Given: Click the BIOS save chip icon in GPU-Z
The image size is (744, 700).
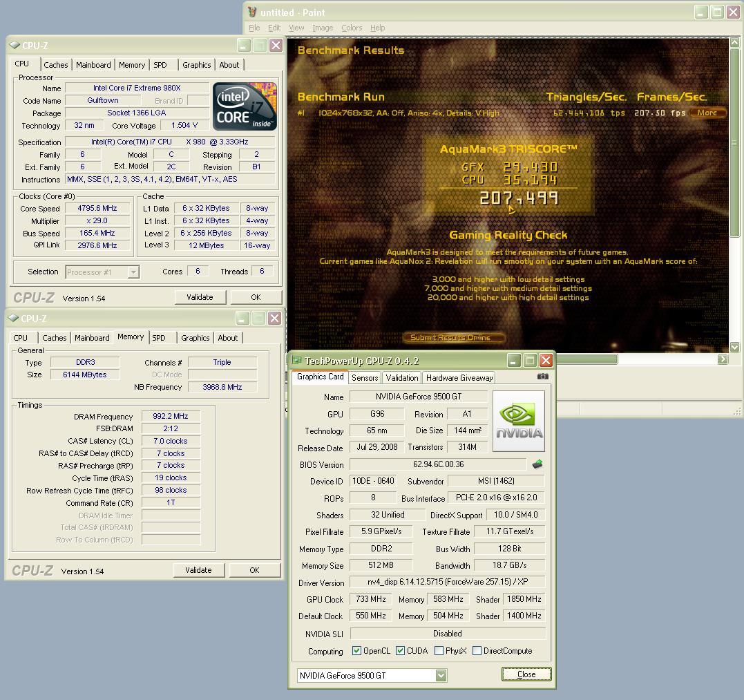Looking at the screenshot, I should coord(537,464).
